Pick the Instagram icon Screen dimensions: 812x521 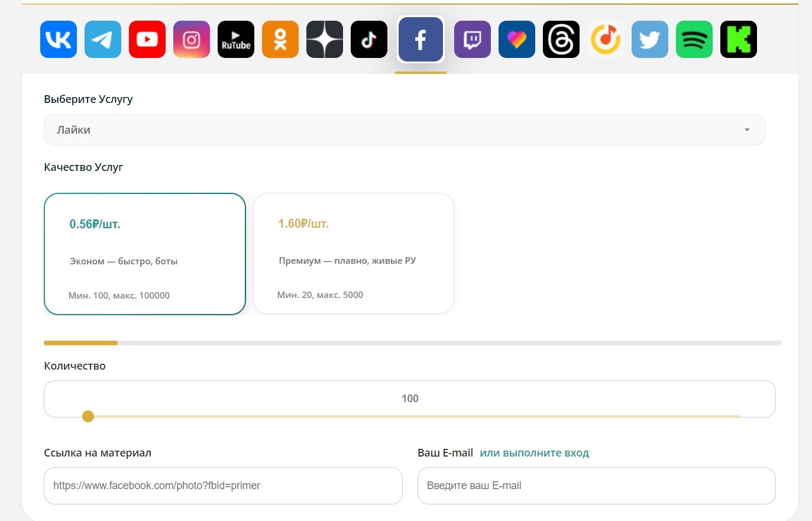[x=192, y=40]
